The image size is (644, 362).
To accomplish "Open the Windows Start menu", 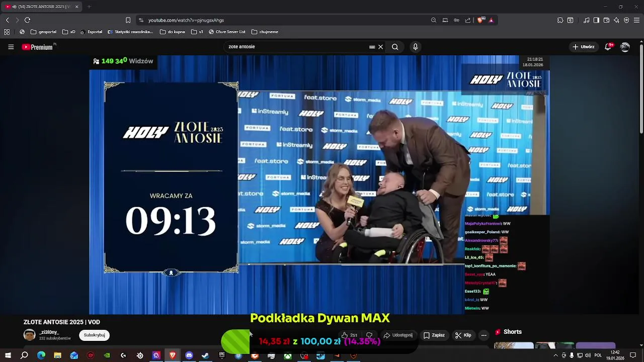I will 8,355.
